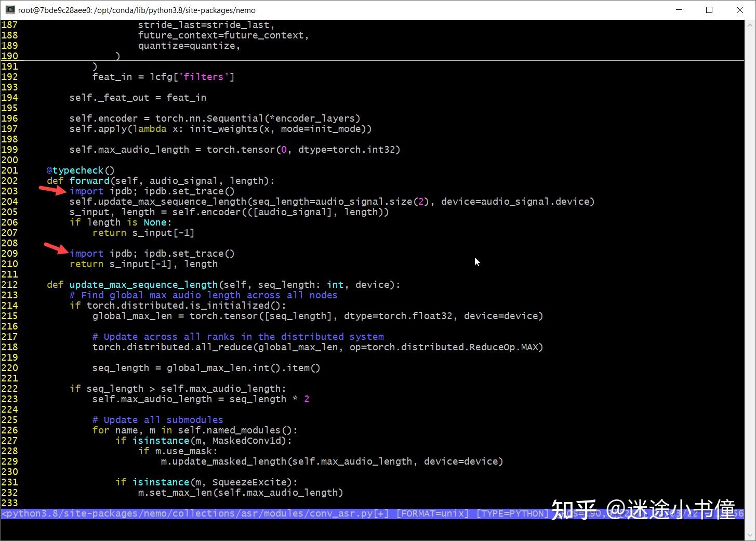Click the scrollbar down arrow

pos(750,535)
